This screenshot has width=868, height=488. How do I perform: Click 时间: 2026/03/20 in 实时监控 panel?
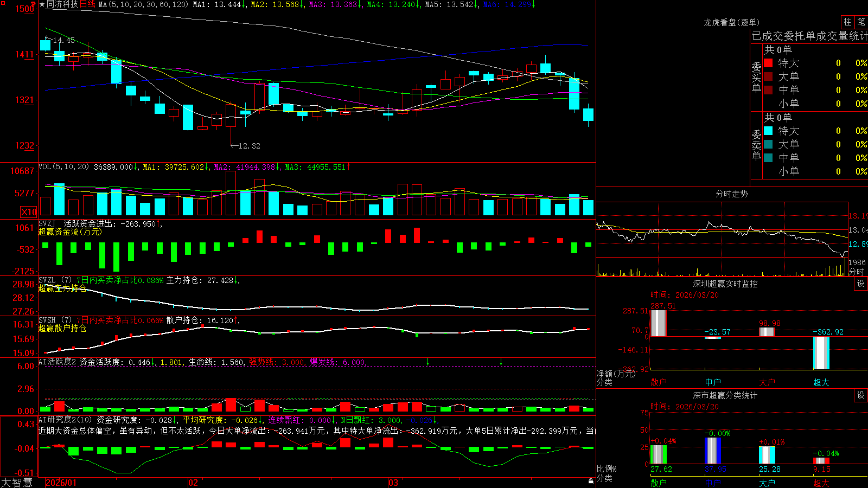[685, 295]
